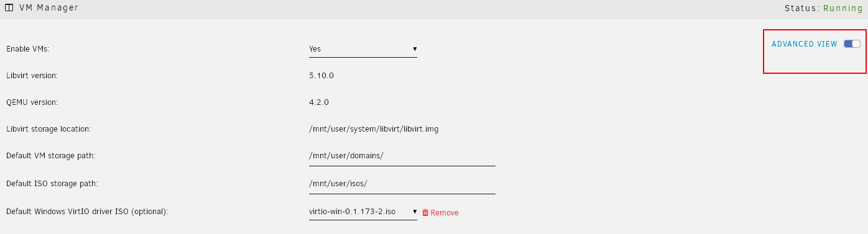Click the arrow on the Enable VMs select

414,48
